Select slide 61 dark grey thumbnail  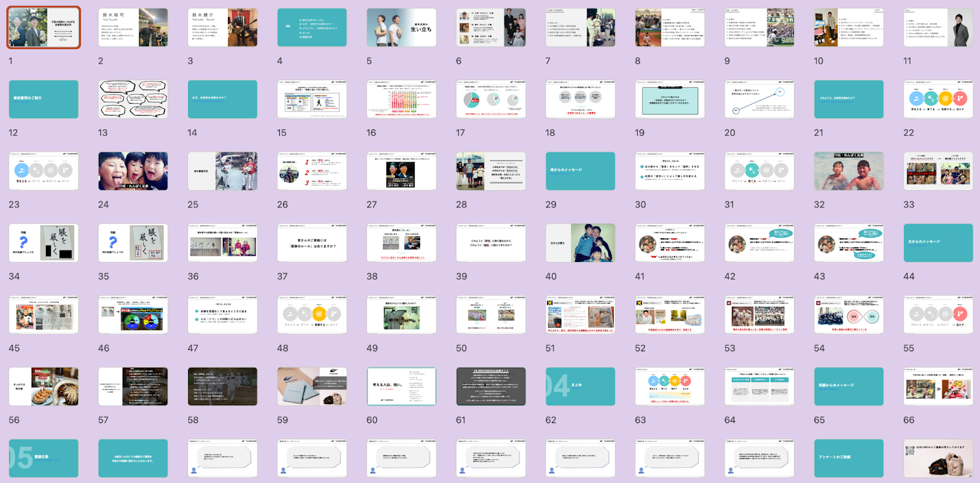(491, 386)
